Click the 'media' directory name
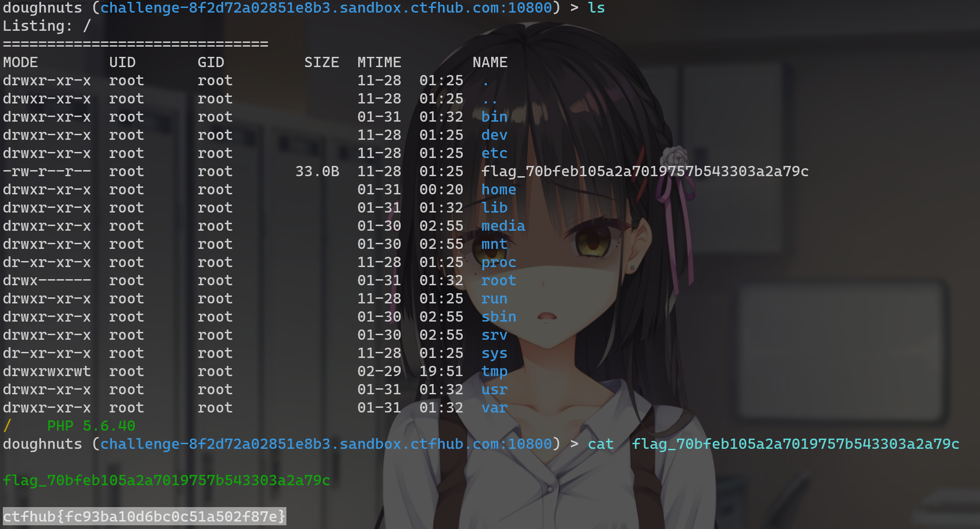 coord(503,226)
